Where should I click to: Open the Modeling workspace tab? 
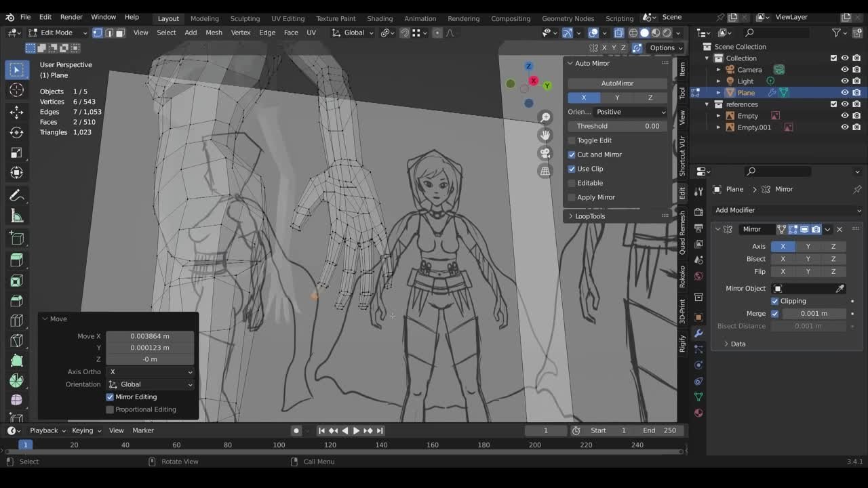(204, 18)
